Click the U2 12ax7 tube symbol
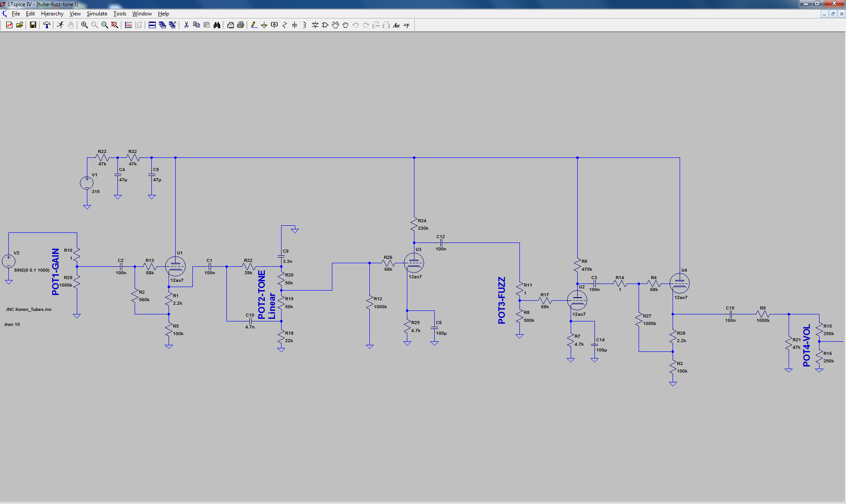This screenshot has height=504, width=846. pyautogui.click(x=577, y=300)
